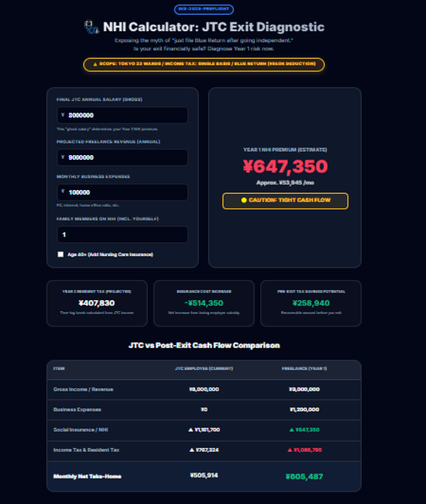Focus the Projected Freelance Revenue input

pos(122,157)
